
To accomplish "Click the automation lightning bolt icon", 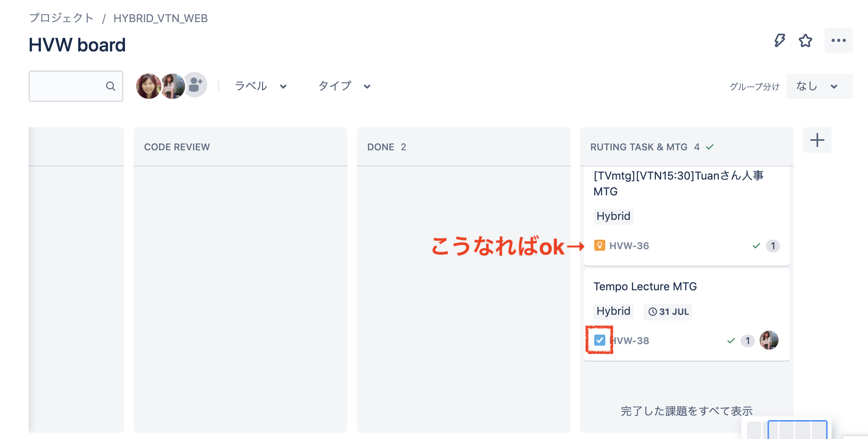I will [779, 40].
